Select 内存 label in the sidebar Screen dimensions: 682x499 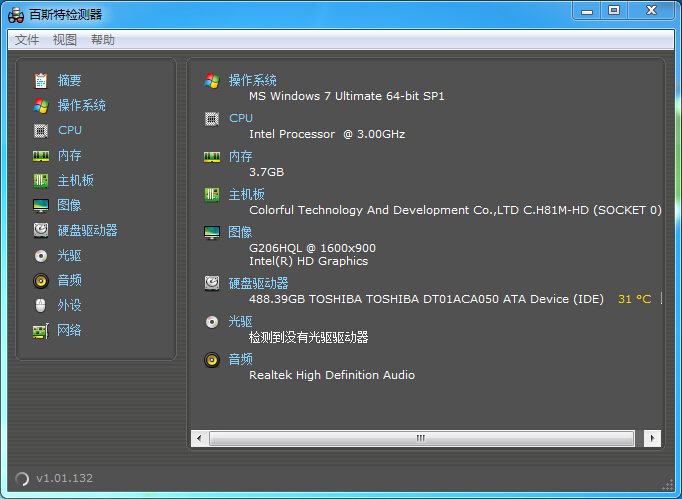70,155
